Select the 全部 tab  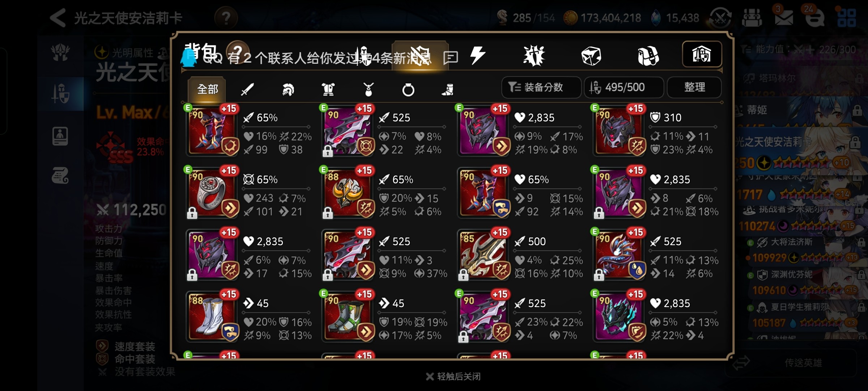click(x=207, y=89)
